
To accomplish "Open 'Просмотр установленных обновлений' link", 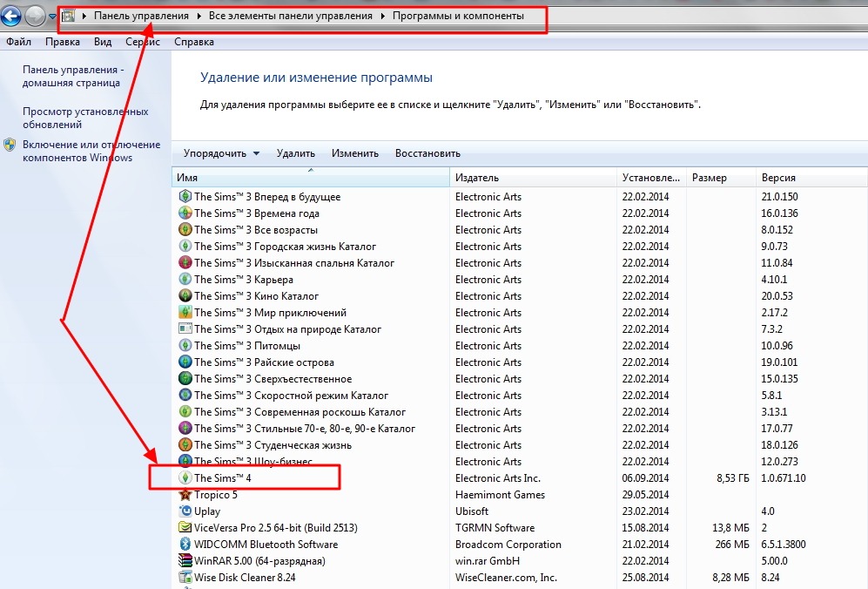I will pyautogui.click(x=85, y=118).
